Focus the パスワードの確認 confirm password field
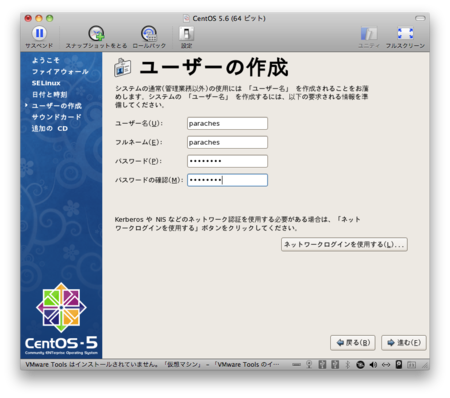The height and width of the screenshot is (398, 450). coord(227,180)
